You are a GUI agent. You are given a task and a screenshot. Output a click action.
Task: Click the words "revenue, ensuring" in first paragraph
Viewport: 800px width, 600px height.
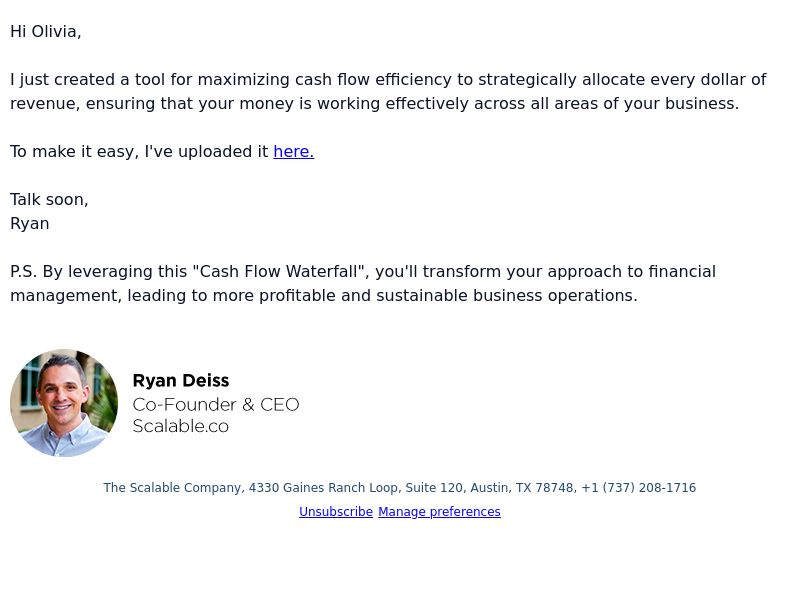point(83,104)
